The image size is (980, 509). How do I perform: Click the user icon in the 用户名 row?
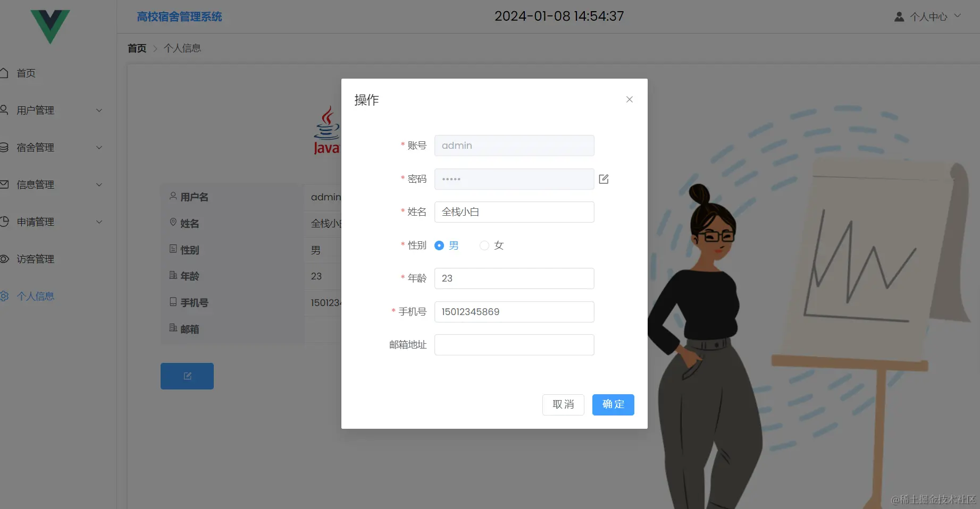[x=173, y=196]
